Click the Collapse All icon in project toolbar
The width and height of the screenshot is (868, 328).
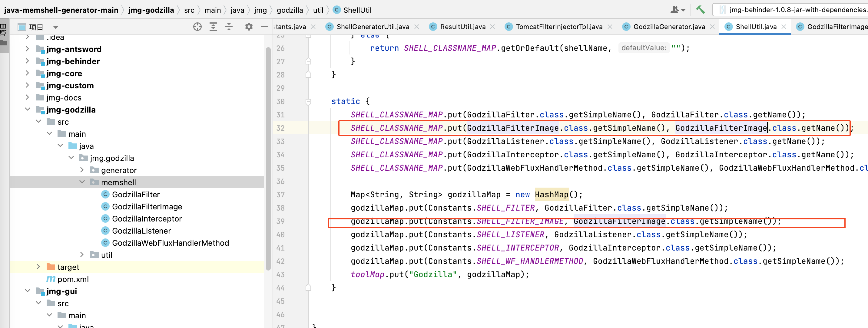pyautogui.click(x=229, y=27)
